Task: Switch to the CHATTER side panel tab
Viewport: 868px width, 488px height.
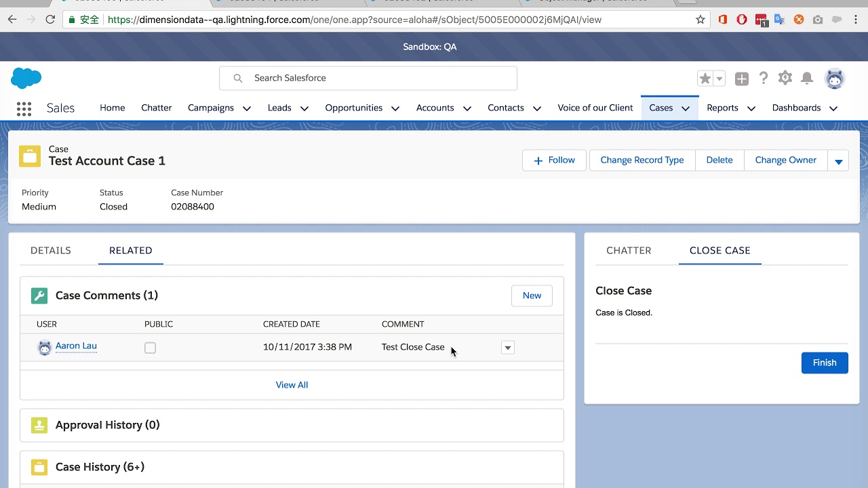Action: [x=629, y=250]
